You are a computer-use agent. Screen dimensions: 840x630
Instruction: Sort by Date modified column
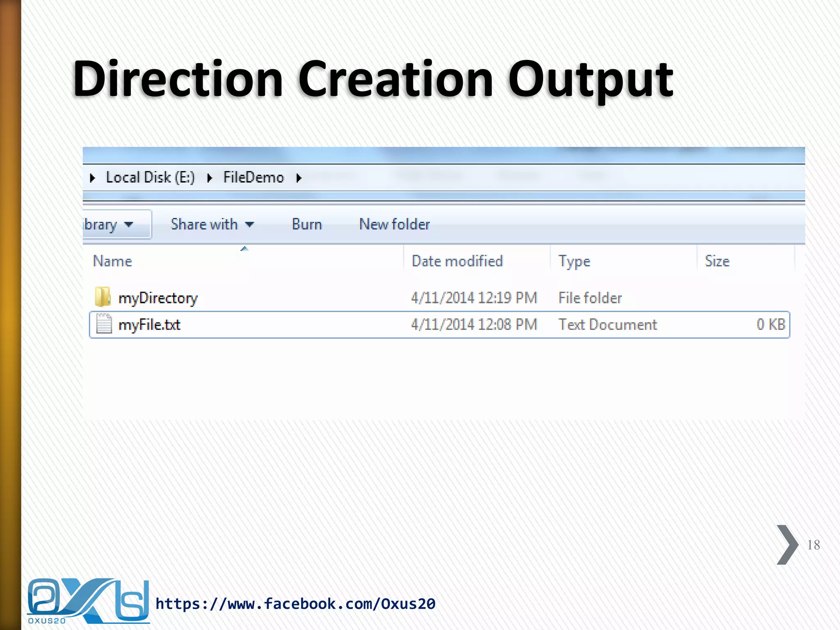coord(457,261)
